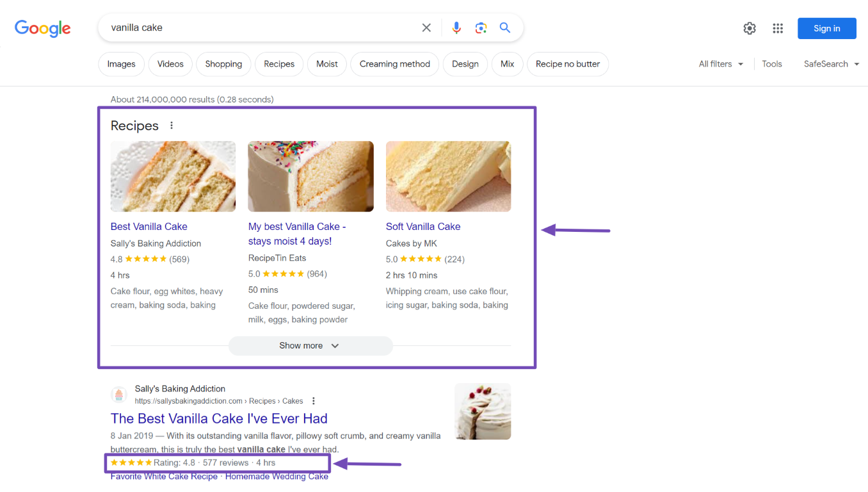Select the Mix filter chip
The image size is (868, 492).
click(x=508, y=64)
